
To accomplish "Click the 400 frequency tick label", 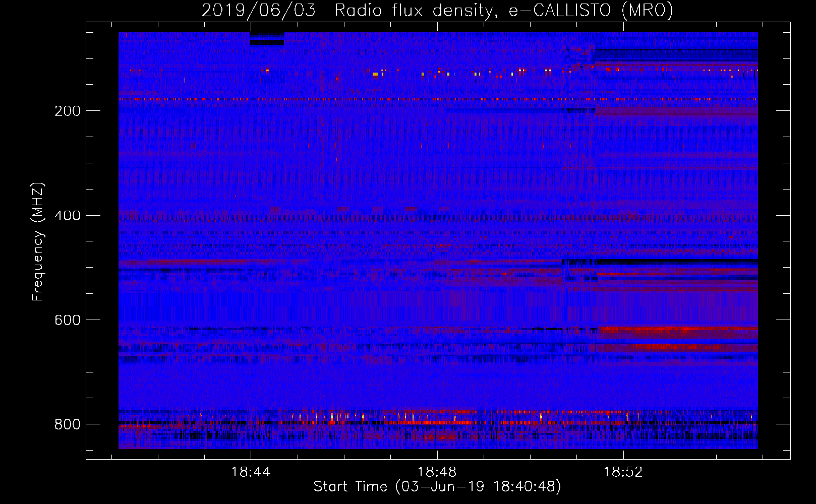I will (x=68, y=216).
